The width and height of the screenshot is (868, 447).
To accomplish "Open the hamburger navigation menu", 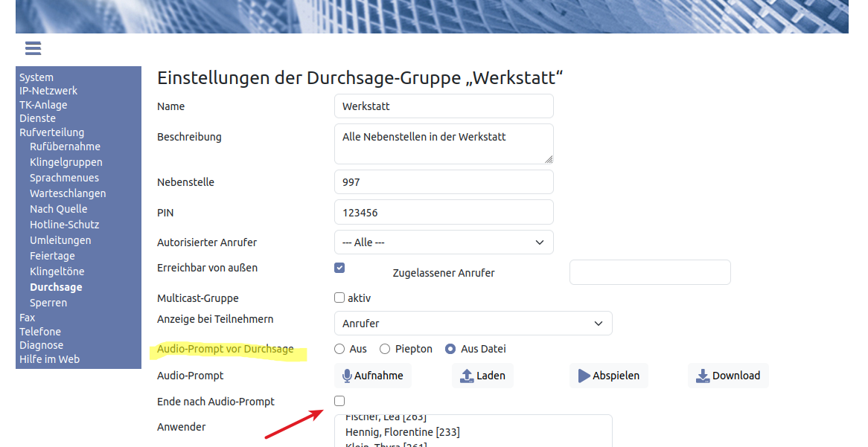I will pyautogui.click(x=33, y=48).
